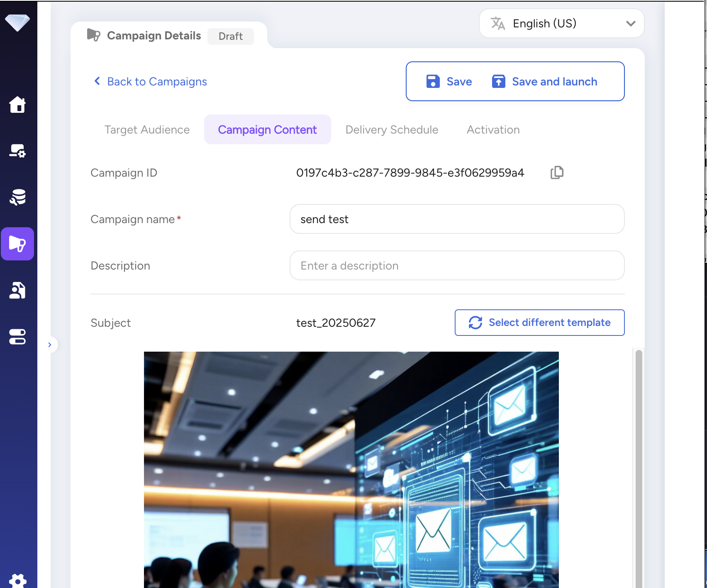The width and height of the screenshot is (707, 588).
Task: Open the contact document sidebar icon
Action: (x=17, y=290)
